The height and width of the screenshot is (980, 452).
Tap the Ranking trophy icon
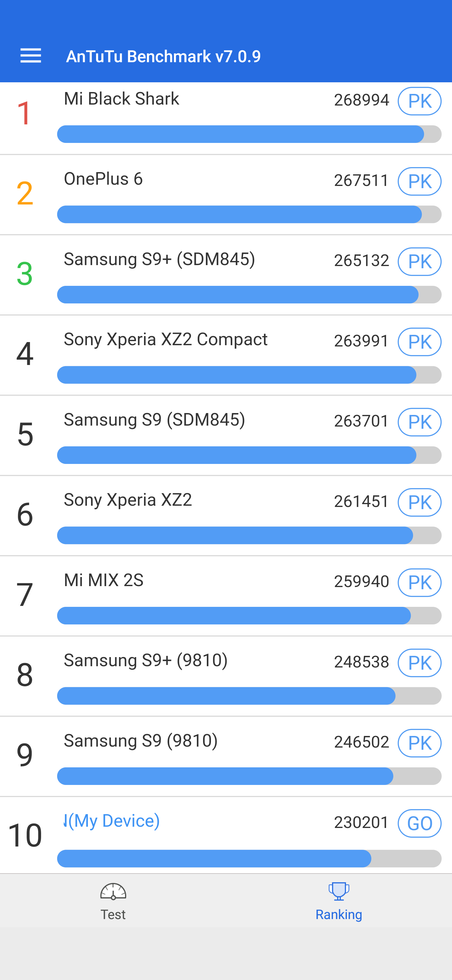[x=338, y=891]
